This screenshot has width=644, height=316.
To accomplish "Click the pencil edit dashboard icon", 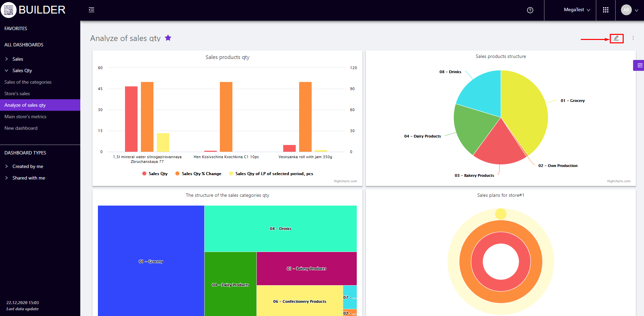I will click(616, 38).
